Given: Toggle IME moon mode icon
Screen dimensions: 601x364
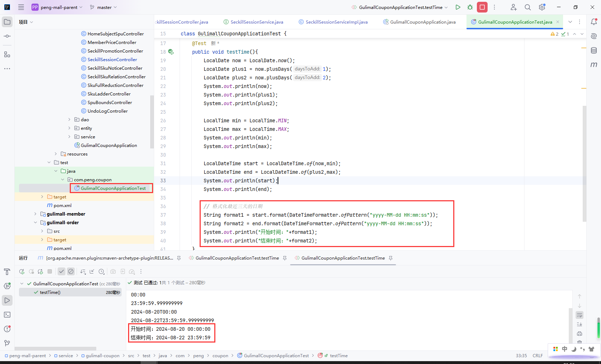Looking at the screenshot, I should point(574,349).
